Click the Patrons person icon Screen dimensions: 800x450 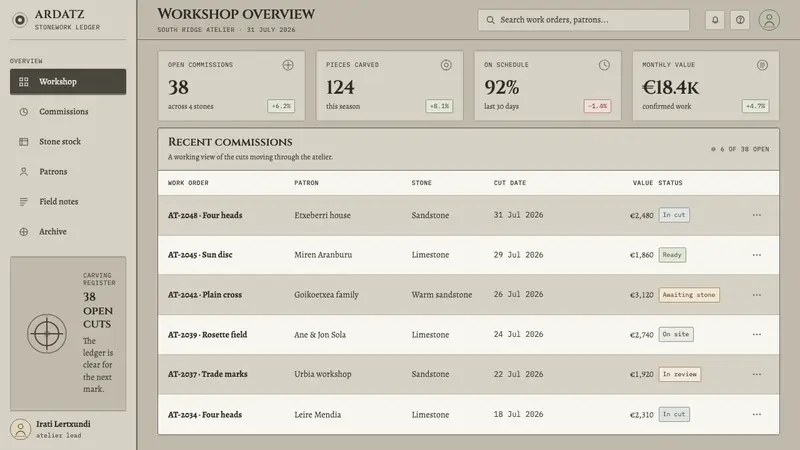23,171
